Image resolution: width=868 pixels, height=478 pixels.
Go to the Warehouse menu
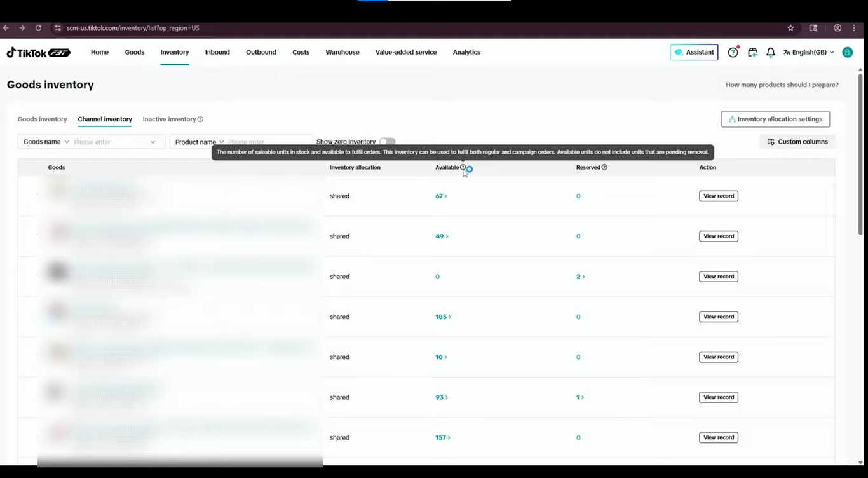(342, 52)
